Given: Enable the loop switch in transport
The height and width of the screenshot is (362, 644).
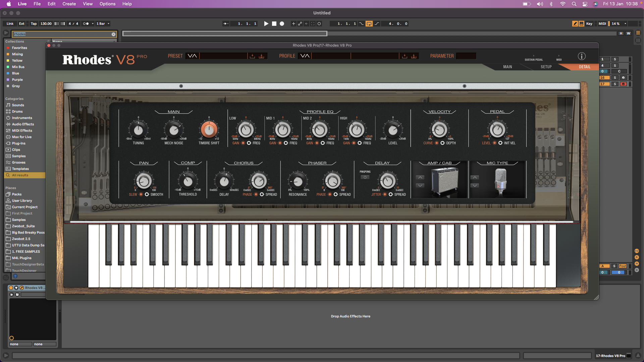Looking at the screenshot, I should 369,24.
